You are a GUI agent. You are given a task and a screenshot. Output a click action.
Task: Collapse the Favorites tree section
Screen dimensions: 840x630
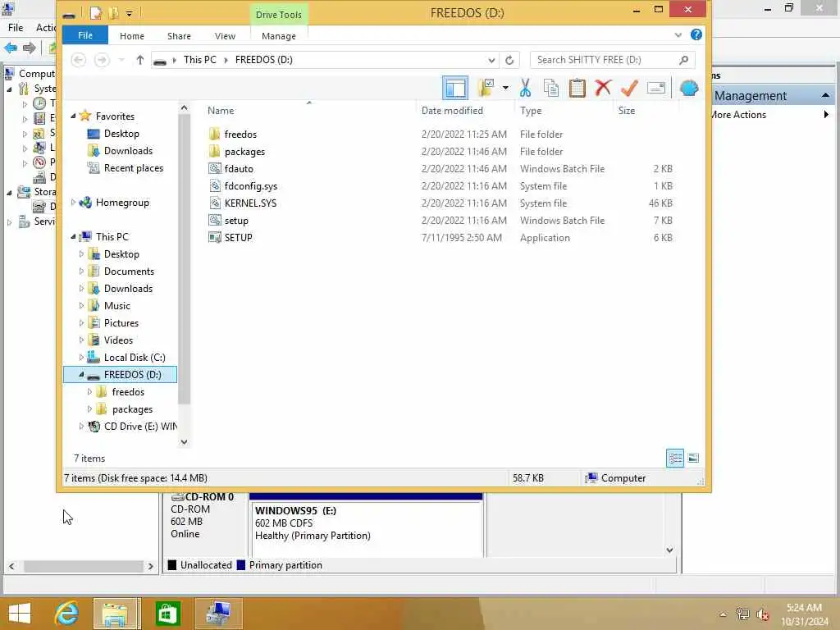point(73,116)
